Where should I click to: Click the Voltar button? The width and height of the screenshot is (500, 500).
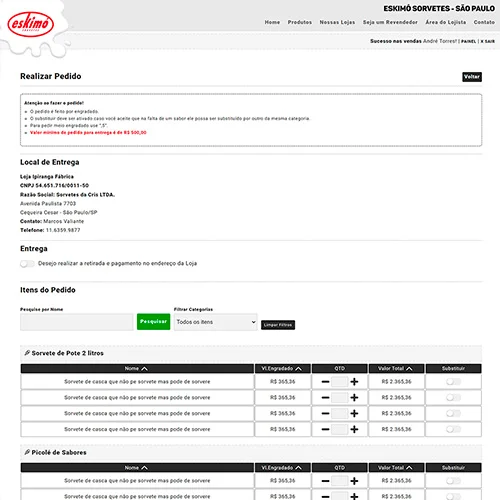(472, 77)
